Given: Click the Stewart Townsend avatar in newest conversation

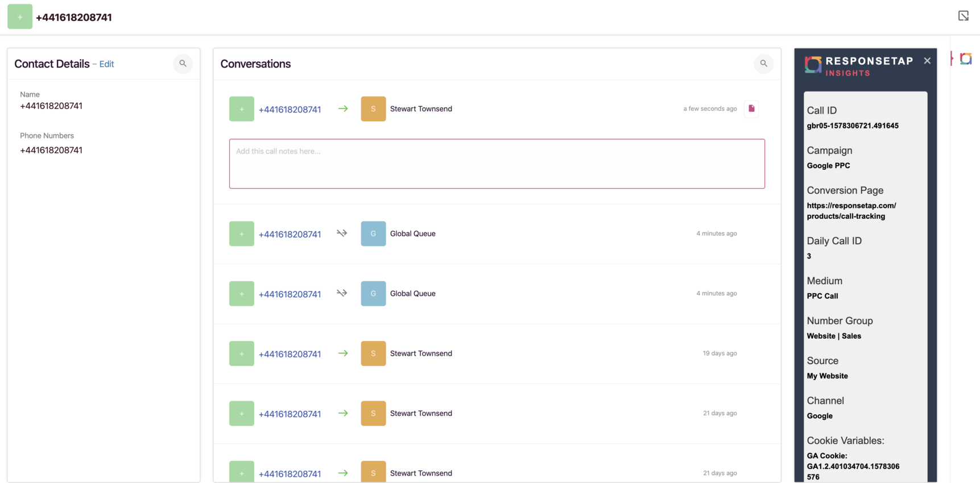Looking at the screenshot, I should [x=373, y=109].
